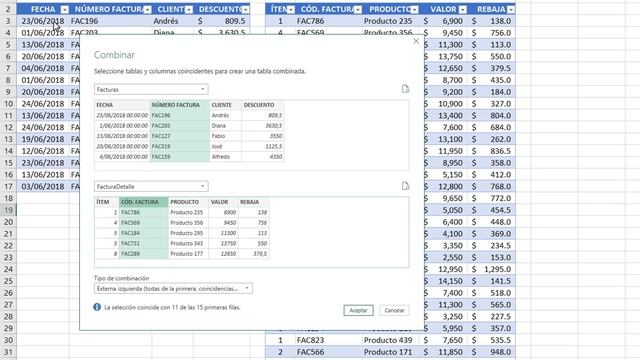Viewport: 640px width, 360px height.
Task: Close the Combinar dialog
Action: (416, 41)
